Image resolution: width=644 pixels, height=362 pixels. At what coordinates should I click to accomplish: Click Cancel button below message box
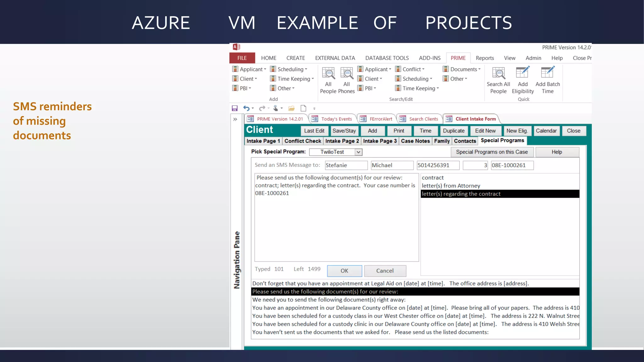click(x=385, y=271)
